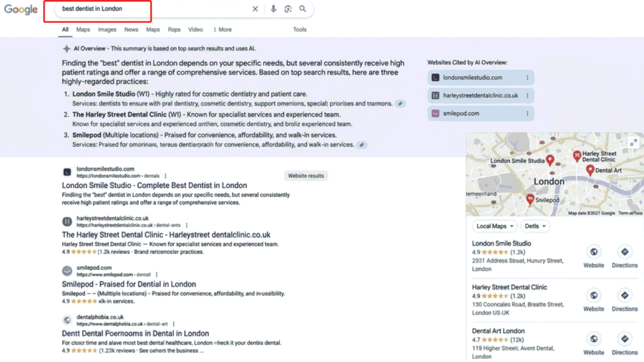Open three-dot menu of londonsmilestudio.com result

[x=165, y=176]
